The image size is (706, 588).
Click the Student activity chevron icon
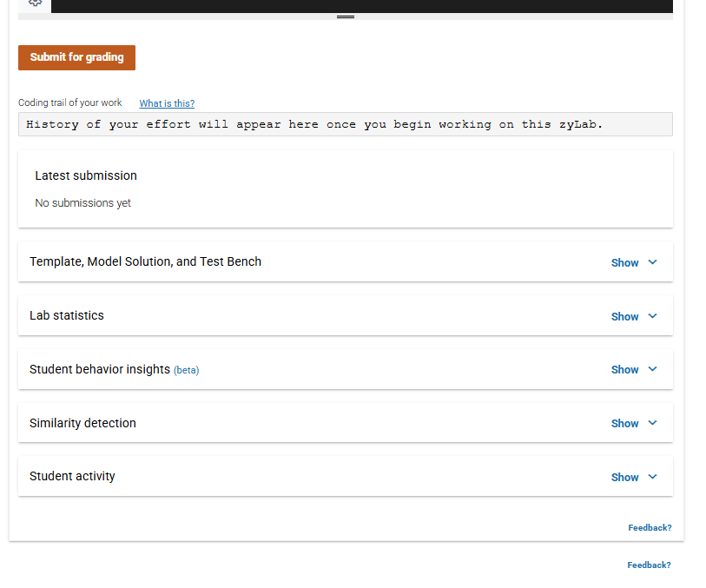point(652,476)
